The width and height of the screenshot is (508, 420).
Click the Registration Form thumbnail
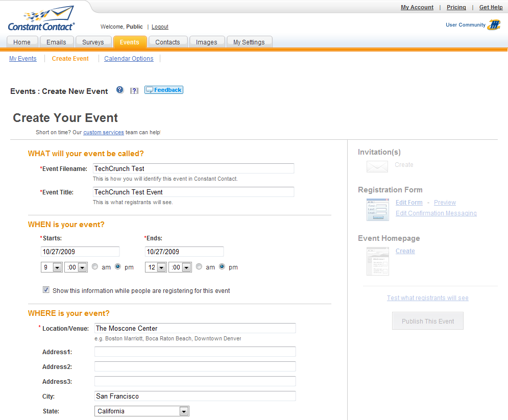coord(378,210)
